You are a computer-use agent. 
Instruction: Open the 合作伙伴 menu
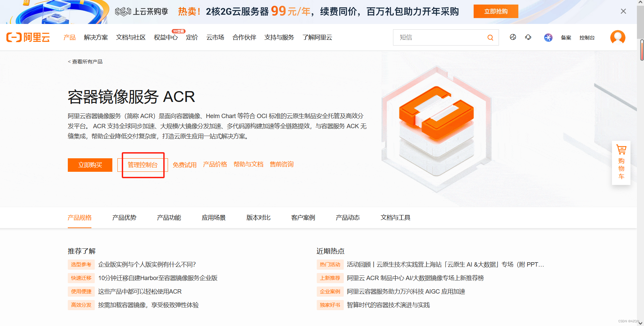(x=244, y=37)
